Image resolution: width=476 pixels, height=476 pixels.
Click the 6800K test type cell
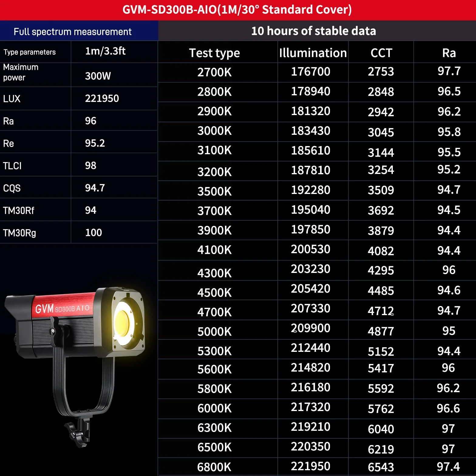pos(214,467)
